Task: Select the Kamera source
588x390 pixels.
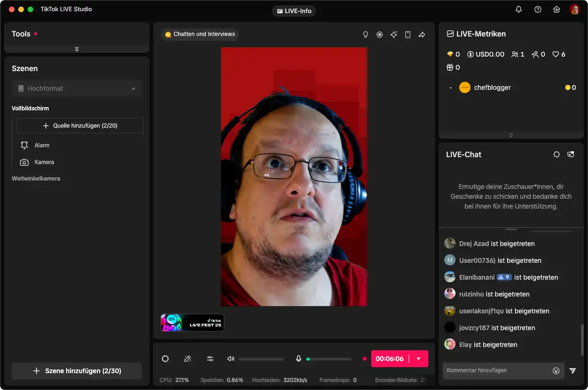Action: [x=44, y=162]
